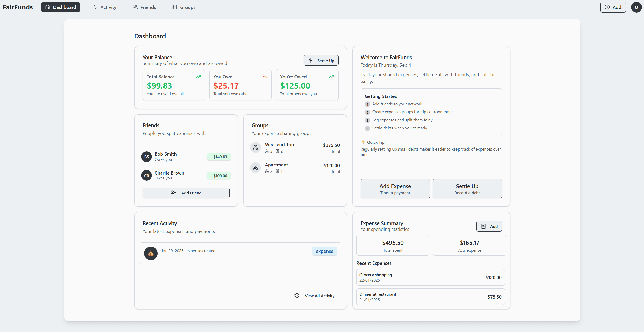
Task: Open the View All Activity link
Action: pos(319,296)
